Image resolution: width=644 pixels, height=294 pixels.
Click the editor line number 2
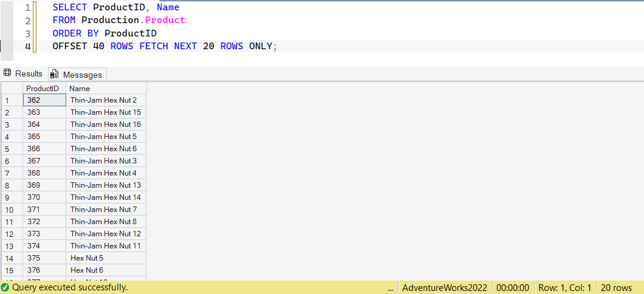(x=27, y=21)
